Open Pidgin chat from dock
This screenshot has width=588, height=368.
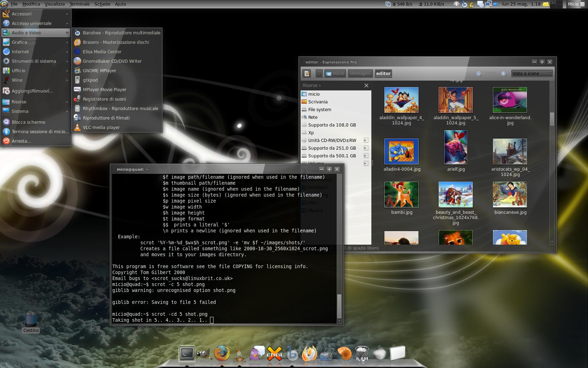tap(257, 353)
